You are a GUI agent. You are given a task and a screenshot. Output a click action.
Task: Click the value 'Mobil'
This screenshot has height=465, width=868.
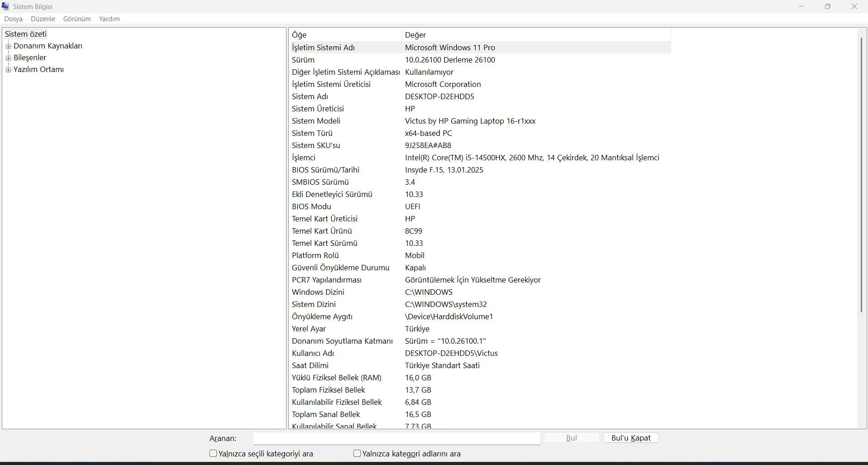point(415,255)
